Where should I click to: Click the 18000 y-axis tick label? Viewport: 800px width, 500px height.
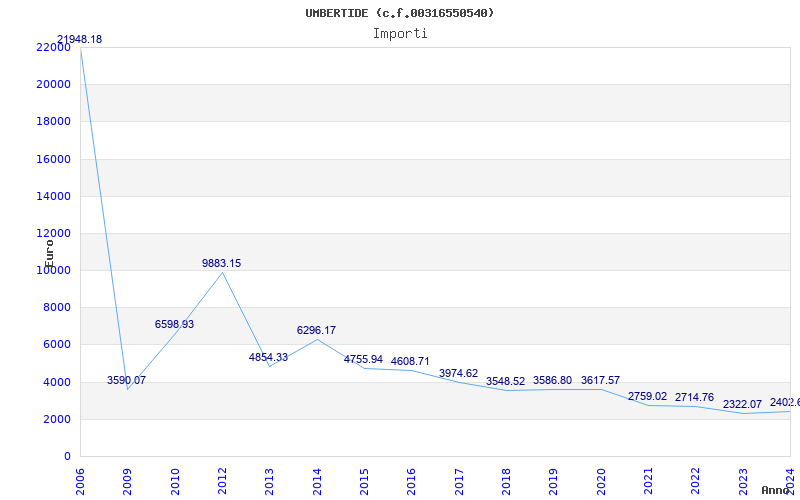pyautogui.click(x=53, y=121)
